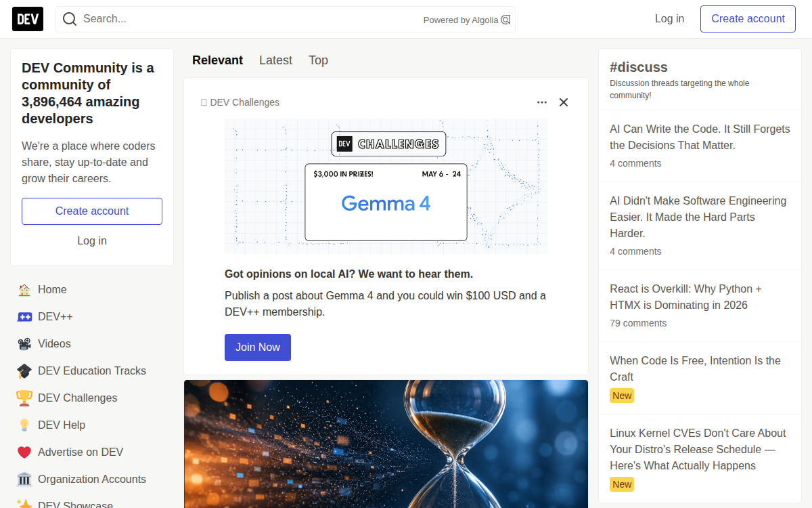Viewport: 812px width, 508px height.
Task: Open the Home house icon
Action: coord(24,290)
